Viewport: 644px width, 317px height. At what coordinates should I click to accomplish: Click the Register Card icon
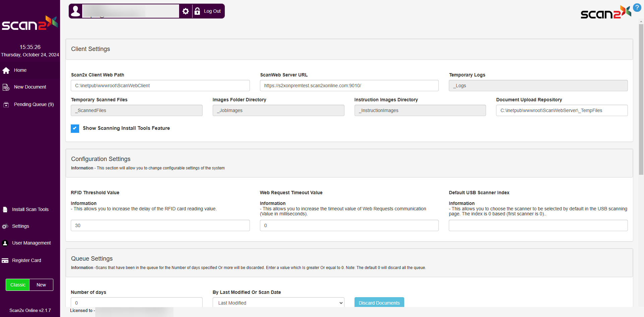(5, 261)
